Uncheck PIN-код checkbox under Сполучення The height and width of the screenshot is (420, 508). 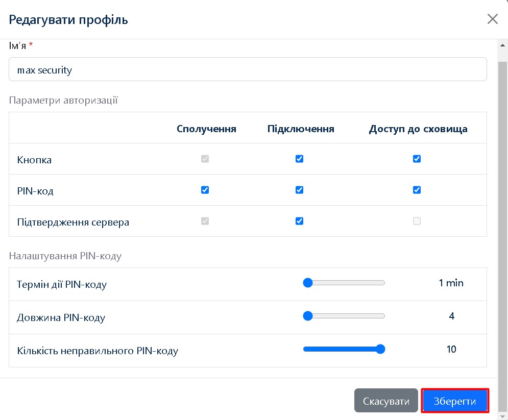click(205, 190)
